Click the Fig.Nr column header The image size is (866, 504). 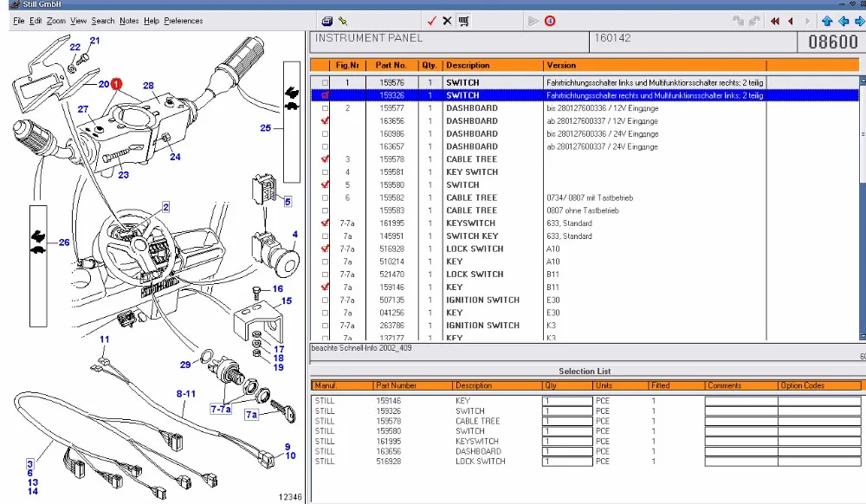[x=347, y=65]
